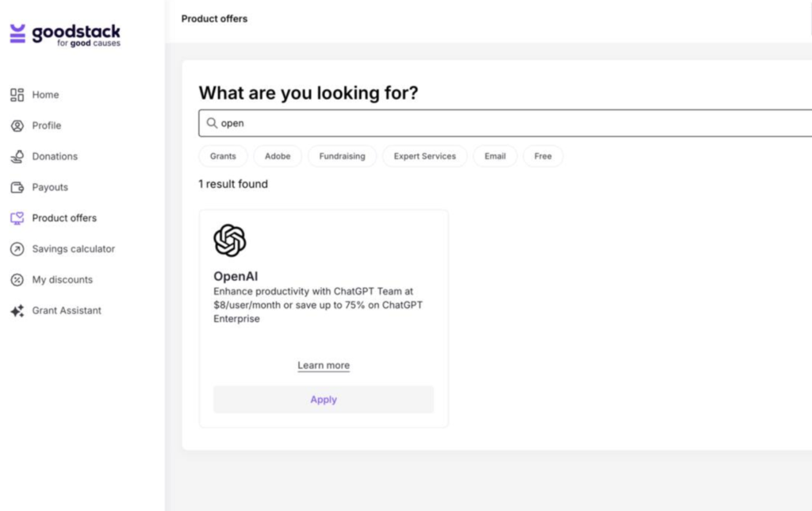
Task: Focus the search field containing 'open'
Action: 505,123
